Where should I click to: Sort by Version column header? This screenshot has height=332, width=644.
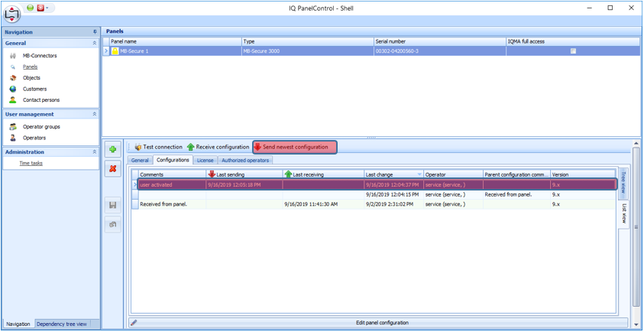pyautogui.click(x=583, y=174)
